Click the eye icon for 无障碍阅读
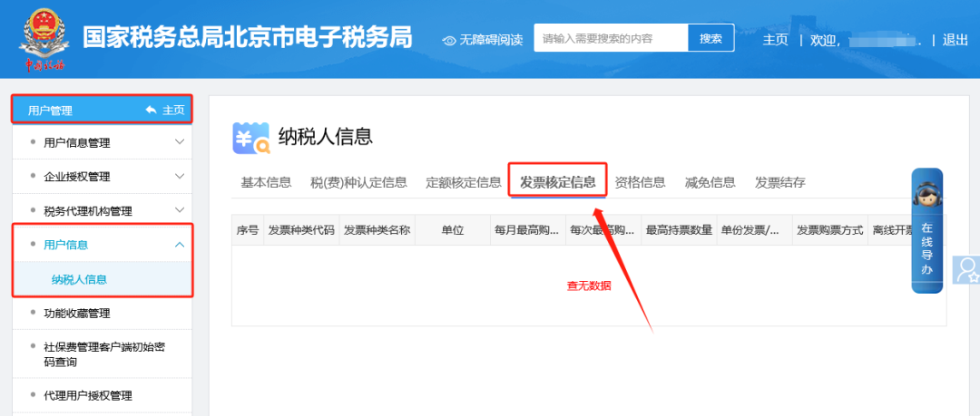Viewport: 980px width, 416px height. click(x=449, y=41)
